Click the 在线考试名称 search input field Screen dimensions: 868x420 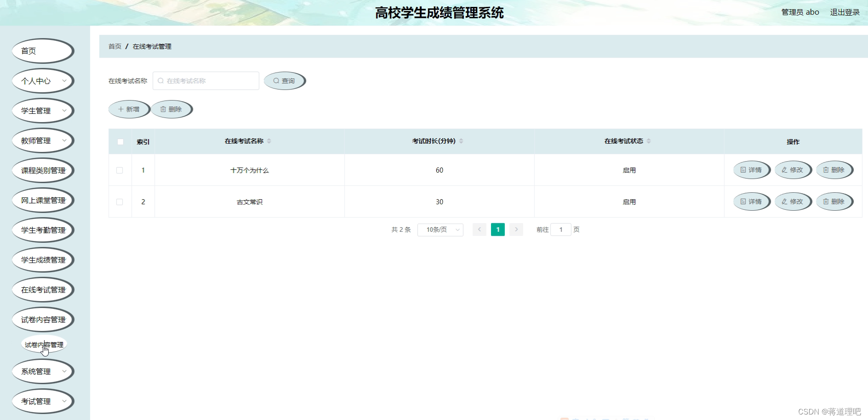click(205, 80)
